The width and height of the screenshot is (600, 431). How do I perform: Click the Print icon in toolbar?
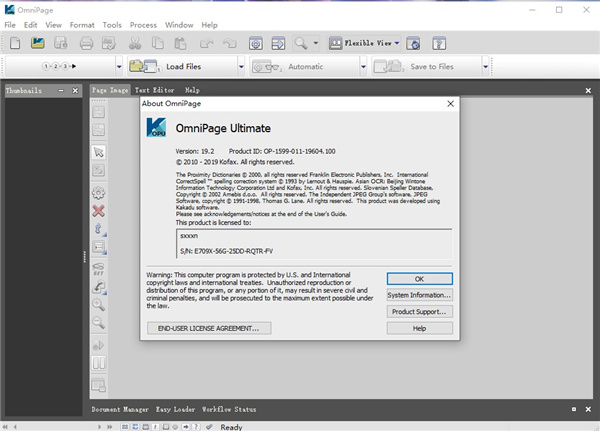tap(86, 43)
